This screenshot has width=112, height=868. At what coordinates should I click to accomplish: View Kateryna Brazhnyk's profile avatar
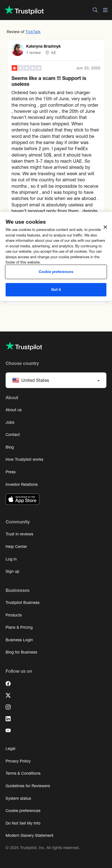17,50
